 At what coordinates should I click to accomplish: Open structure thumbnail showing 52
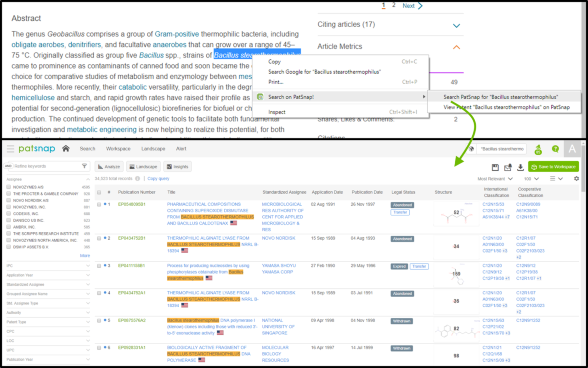pos(456,213)
